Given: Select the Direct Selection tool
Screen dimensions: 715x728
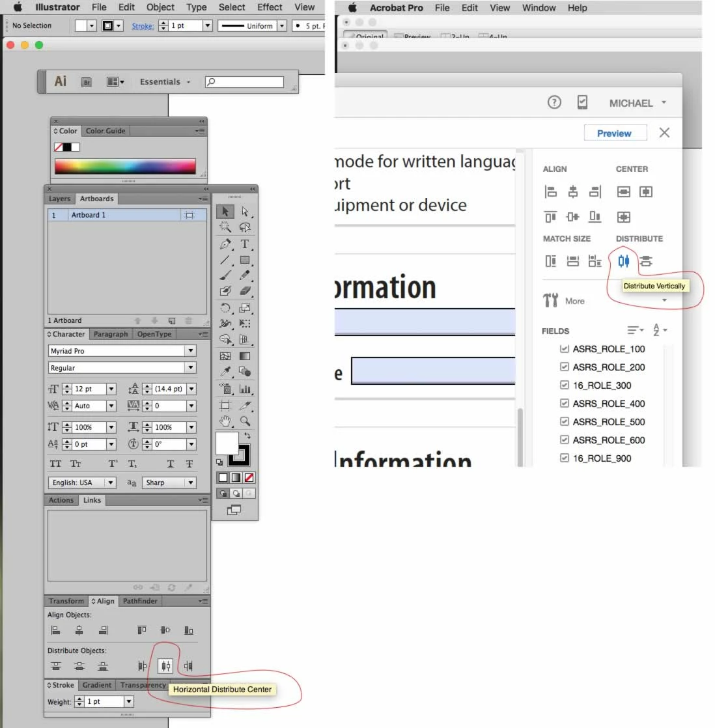Looking at the screenshot, I should tap(245, 212).
